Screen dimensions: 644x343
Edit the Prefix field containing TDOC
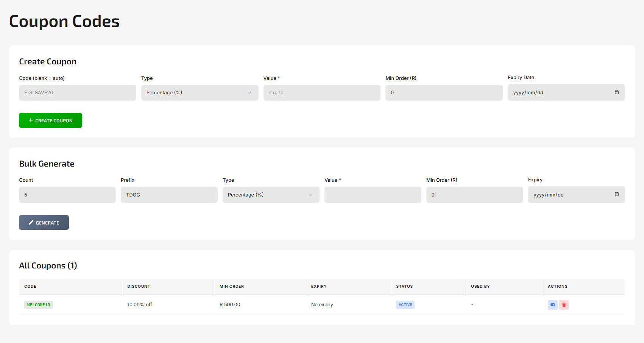169,195
